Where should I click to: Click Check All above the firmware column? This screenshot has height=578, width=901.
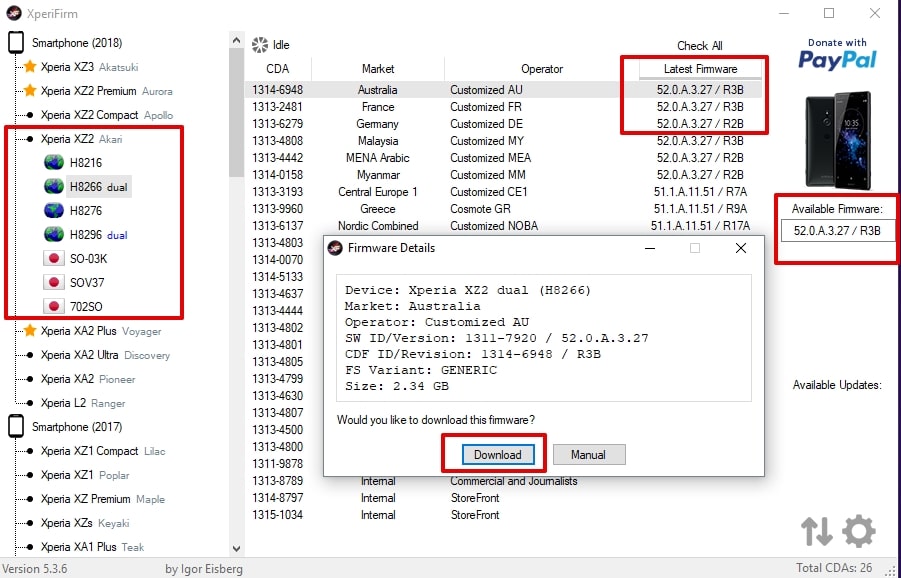pyautogui.click(x=700, y=46)
